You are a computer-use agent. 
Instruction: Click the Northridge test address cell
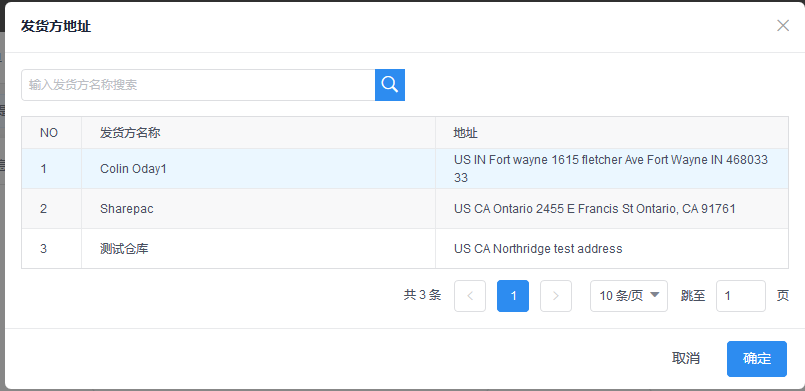tap(611, 249)
